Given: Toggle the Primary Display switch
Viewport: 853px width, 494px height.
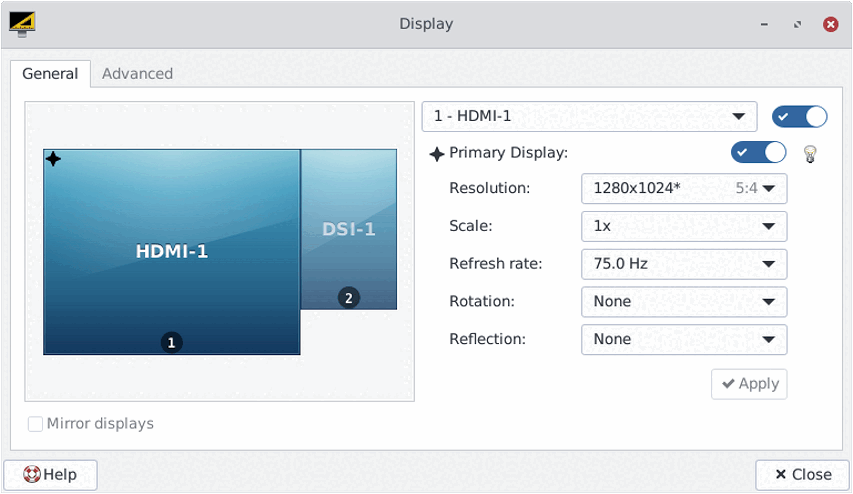Looking at the screenshot, I should tap(758, 152).
